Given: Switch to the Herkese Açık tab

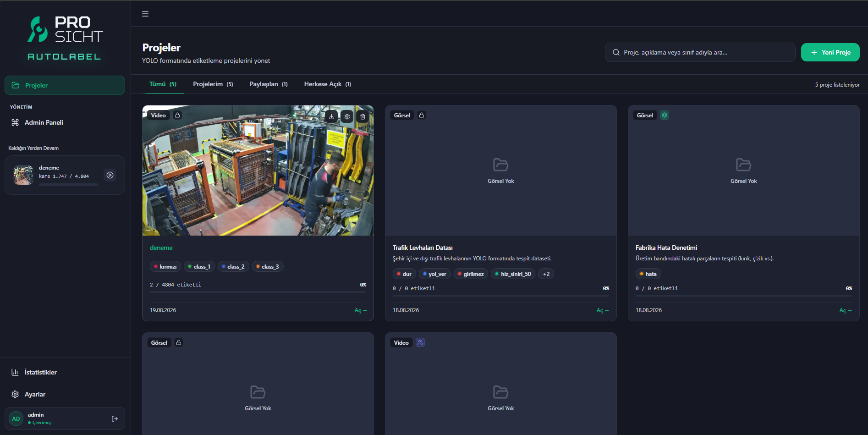Looking at the screenshot, I should coord(327,84).
